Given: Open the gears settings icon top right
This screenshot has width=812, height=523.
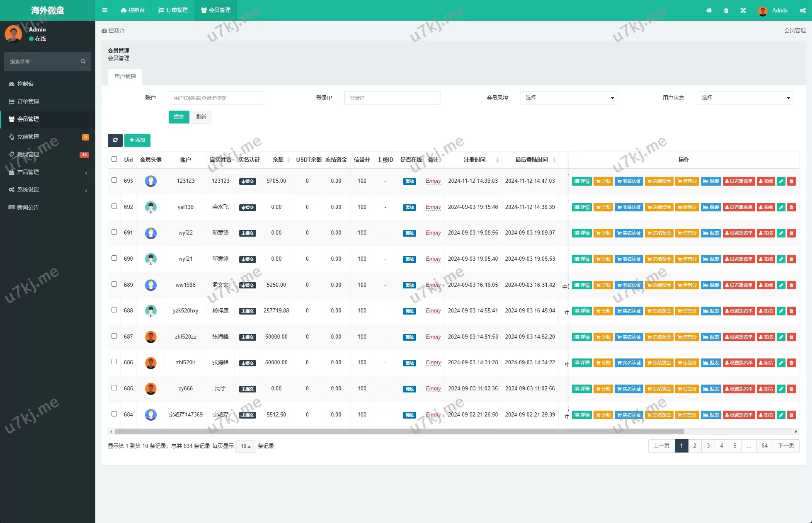Looking at the screenshot, I should (803, 10).
